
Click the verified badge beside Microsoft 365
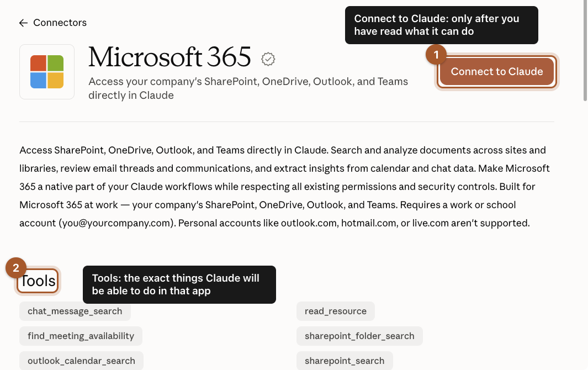[x=268, y=59]
